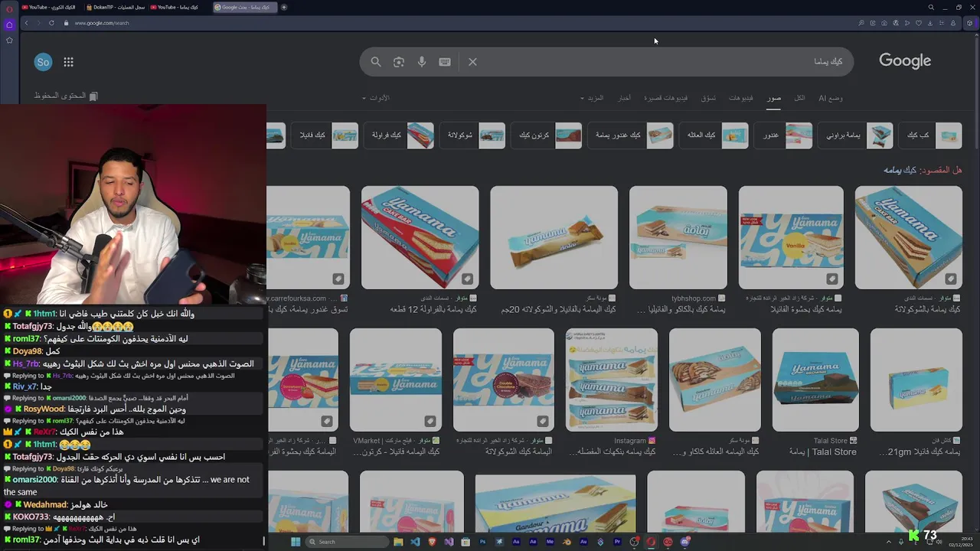
Task: Switch to the DokanTIP browser tab
Action: pos(115,7)
